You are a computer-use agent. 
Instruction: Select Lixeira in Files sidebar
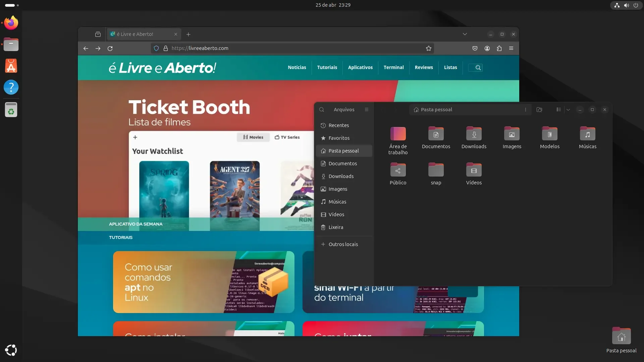tap(344, 227)
